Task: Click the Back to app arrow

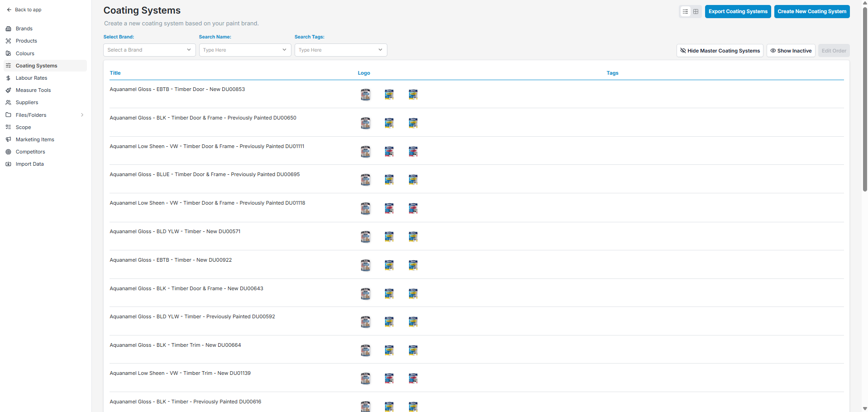Action: point(9,10)
